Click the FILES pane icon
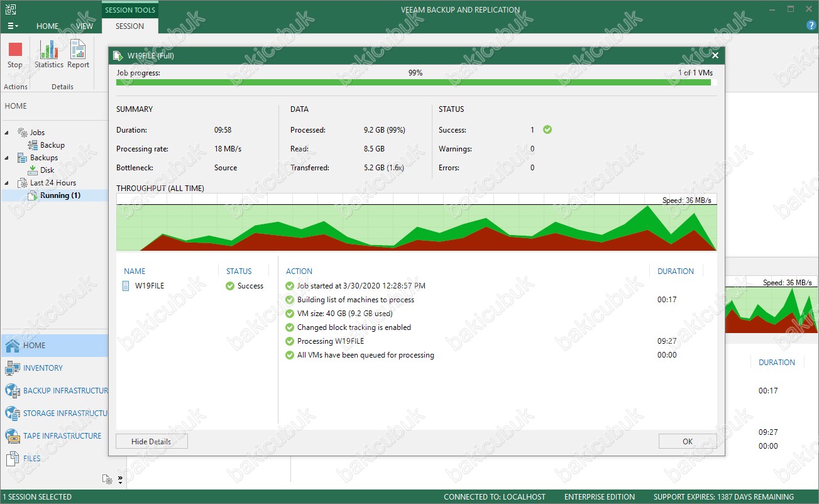This screenshot has height=504, width=819. click(13, 459)
